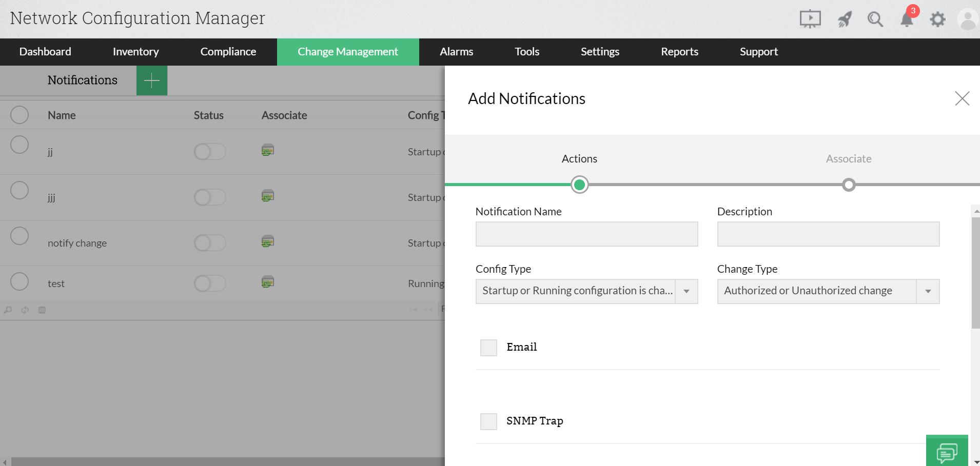The height and width of the screenshot is (466, 980).
Task: Switch to the Alarms tab
Action: pos(456,52)
